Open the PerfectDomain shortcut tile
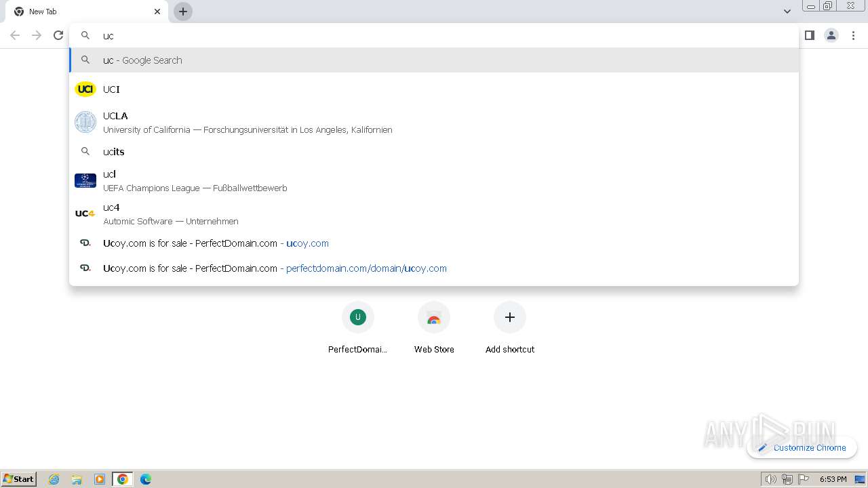This screenshot has height=488, width=868. tap(358, 328)
